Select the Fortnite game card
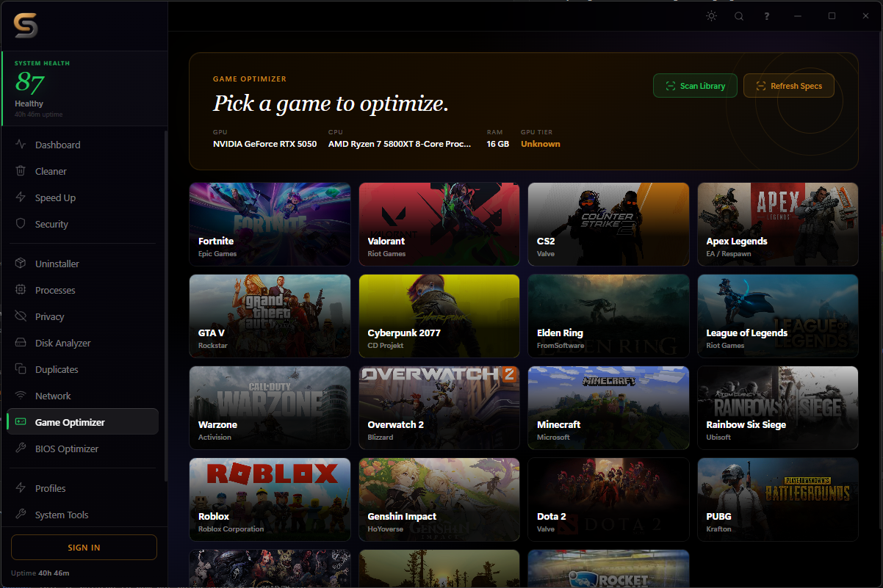Viewport: 883px width, 588px height. (x=270, y=224)
